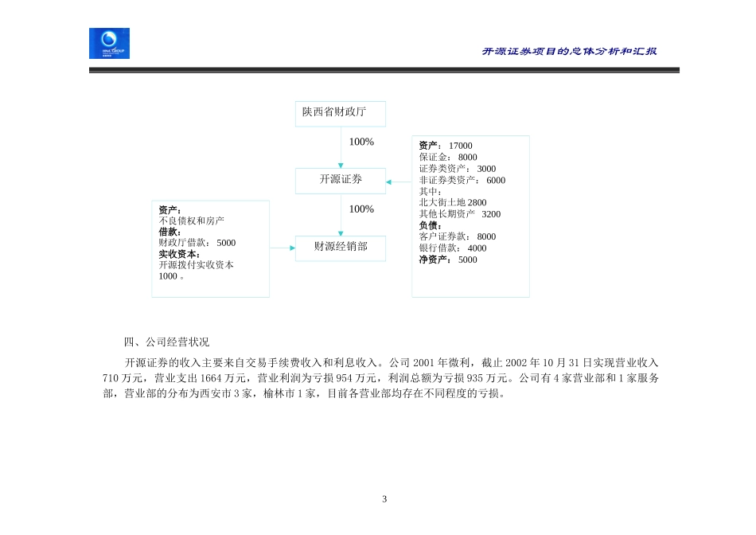
Task: Click paragraph line starting 部，营业部的分布
Action: click(x=304, y=393)
